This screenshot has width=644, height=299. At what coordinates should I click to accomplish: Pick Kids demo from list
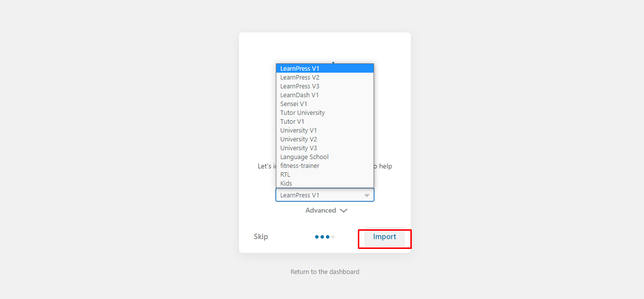pyautogui.click(x=324, y=184)
